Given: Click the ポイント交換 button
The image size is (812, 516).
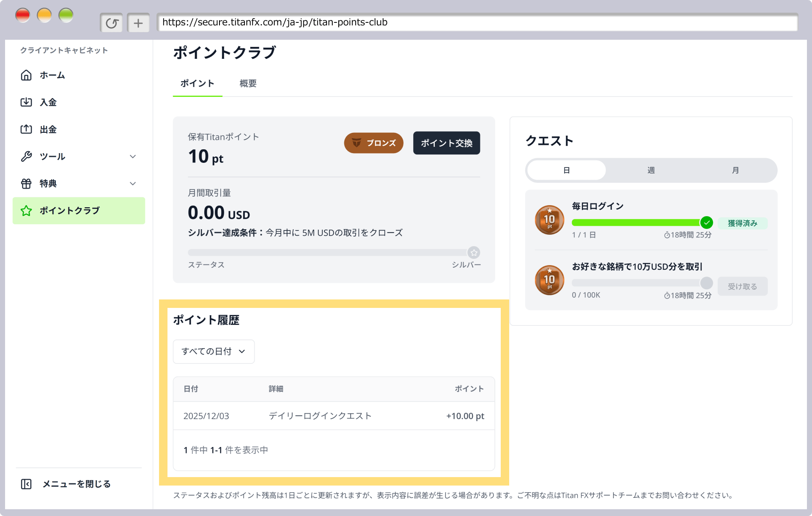Looking at the screenshot, I should [x=446, y=143].
